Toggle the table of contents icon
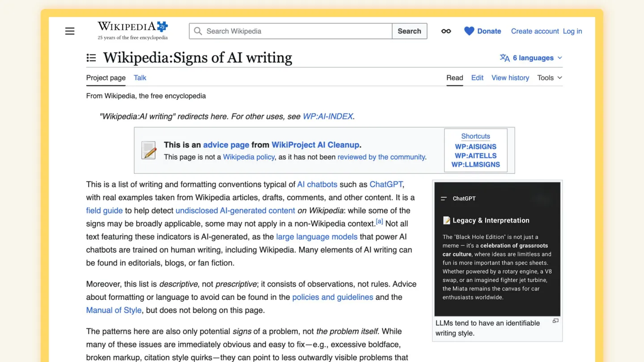Image resolution: width=644 pixels, height=362 pixels. coord(91,58)
